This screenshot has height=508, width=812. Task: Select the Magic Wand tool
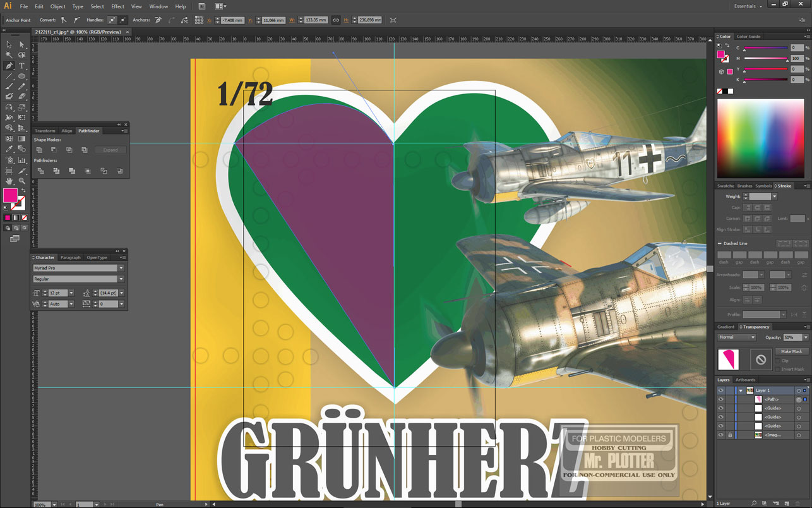[9, 56]
